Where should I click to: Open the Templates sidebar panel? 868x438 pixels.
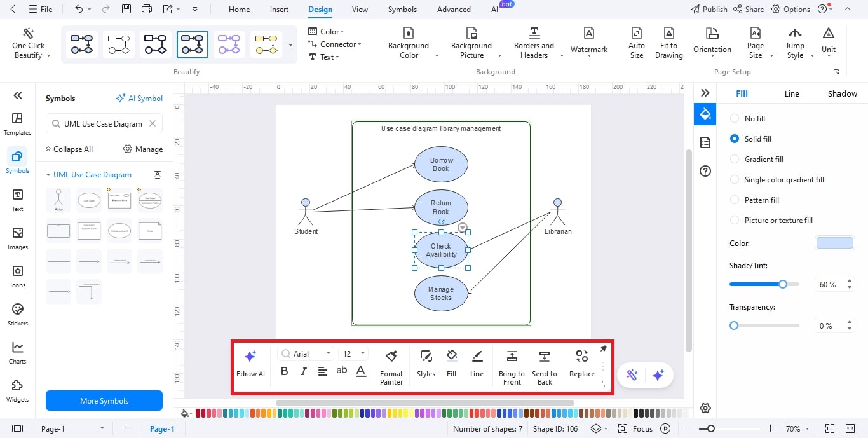pos(18,124)
